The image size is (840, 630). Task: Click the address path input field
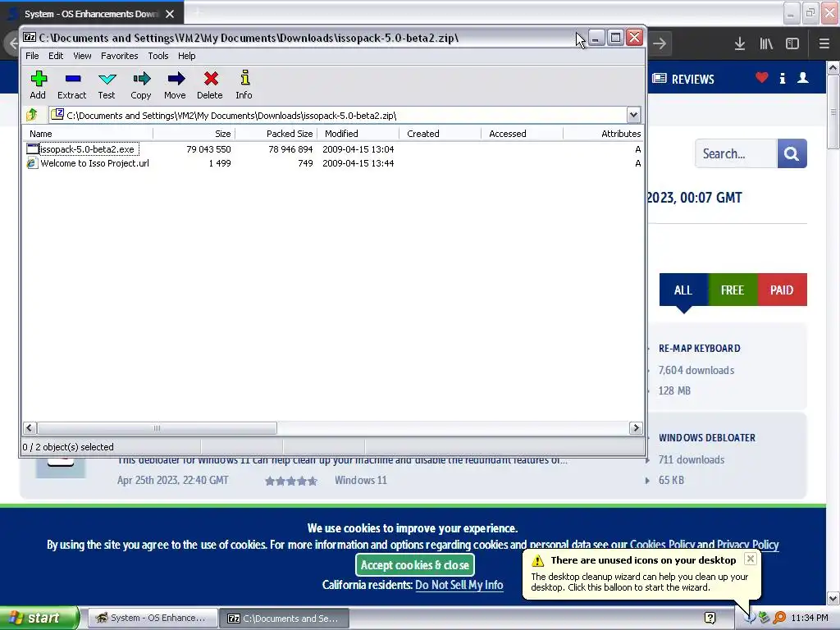click(338, 115)
